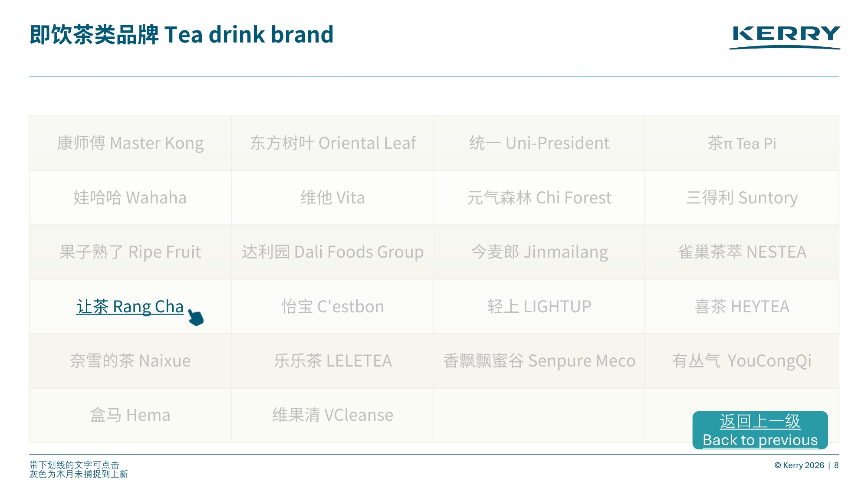The height and width of the screenshot is (488, 868).
Task: Click the HEYTEA brand cell
Action: (742, 307)
